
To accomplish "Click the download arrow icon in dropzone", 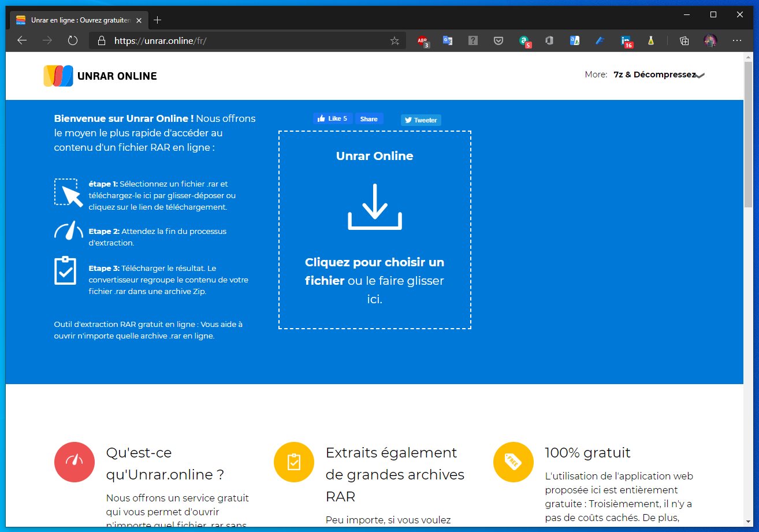I will (374, 207).
